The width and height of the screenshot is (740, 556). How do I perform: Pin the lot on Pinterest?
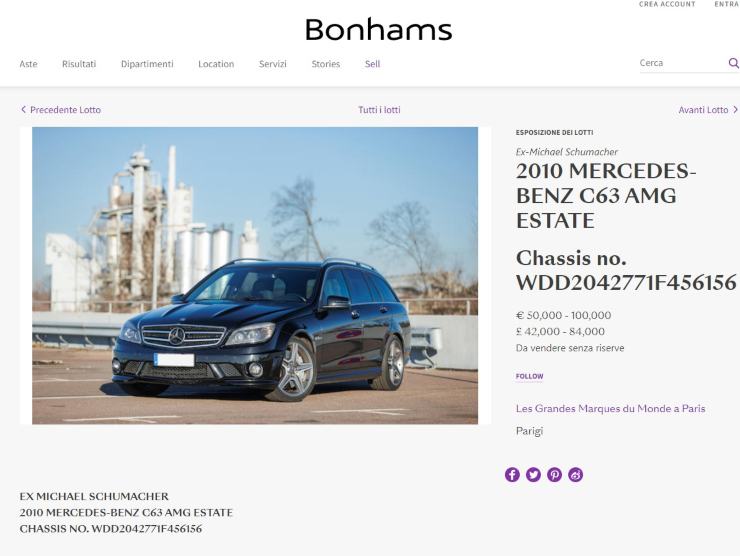[555, 474]
